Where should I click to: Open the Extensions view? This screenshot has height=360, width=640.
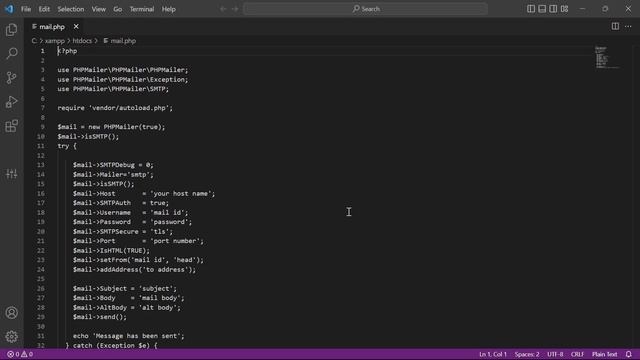[11, 126]
